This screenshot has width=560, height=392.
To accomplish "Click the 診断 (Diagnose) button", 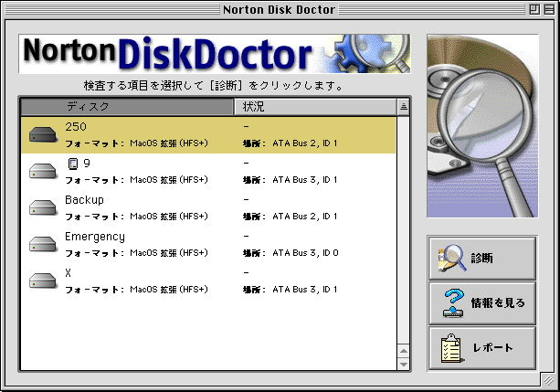I will 482,258.
